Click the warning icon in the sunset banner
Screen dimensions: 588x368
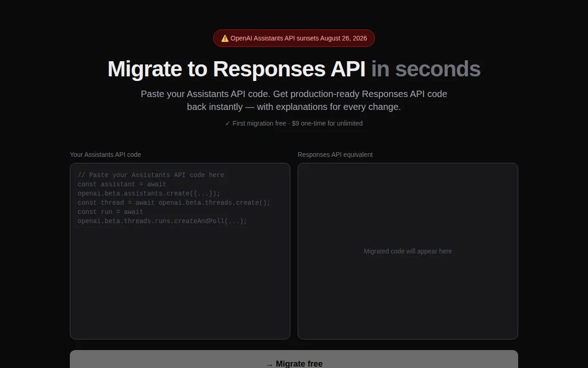click(225, 38)
